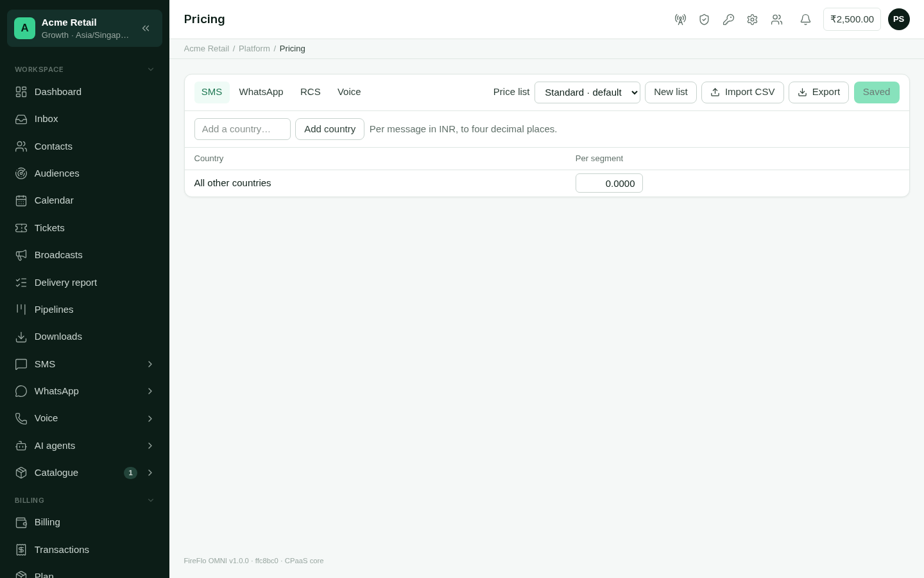The image size is (924, 578).
Task: Open Billing in the sidebar
Action: tap(85, 522)
